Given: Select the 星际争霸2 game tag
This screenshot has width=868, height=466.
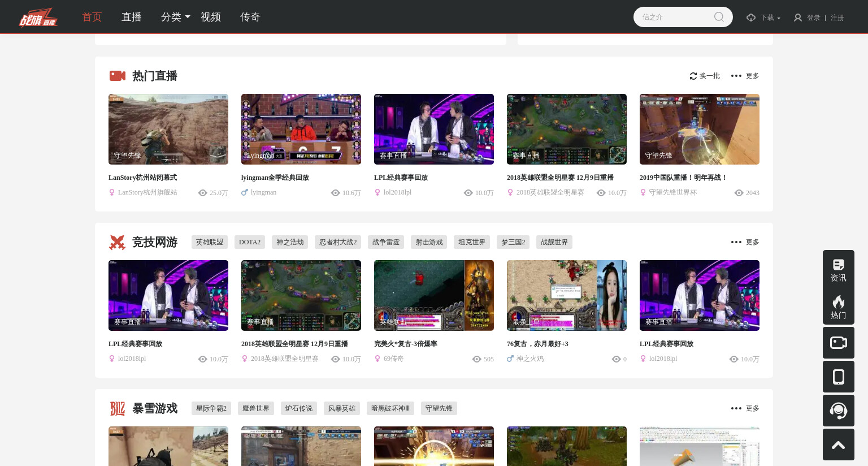Looking at the screenshot, I should click(x=211, y=408).
